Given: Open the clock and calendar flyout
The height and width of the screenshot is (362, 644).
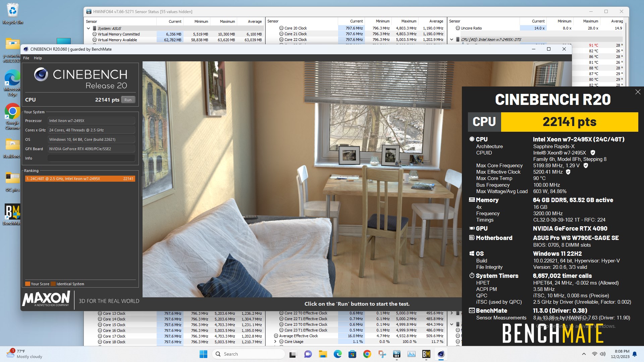Looking at the screenshot, I should [620, 354].
